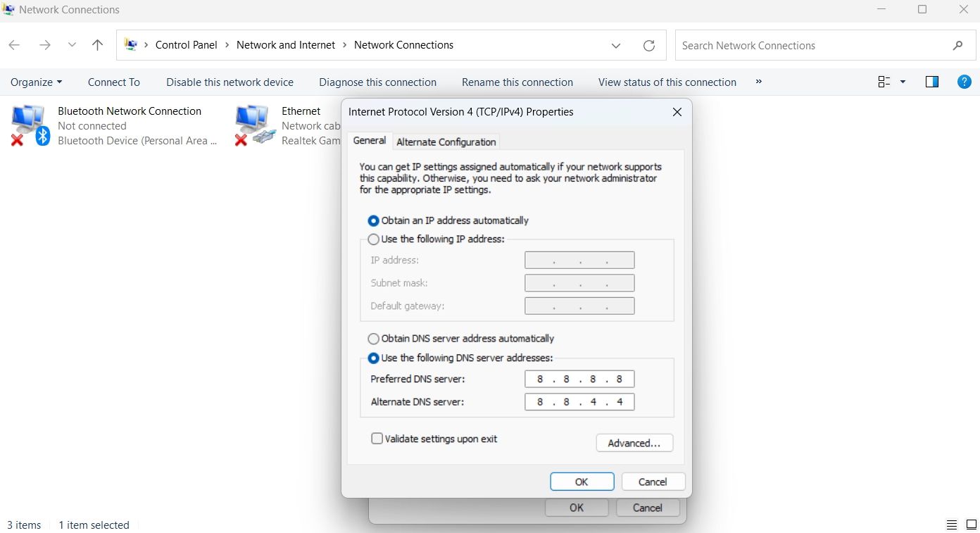
Task: Open Control Panel from the breadcrumb
Action: 186,44
